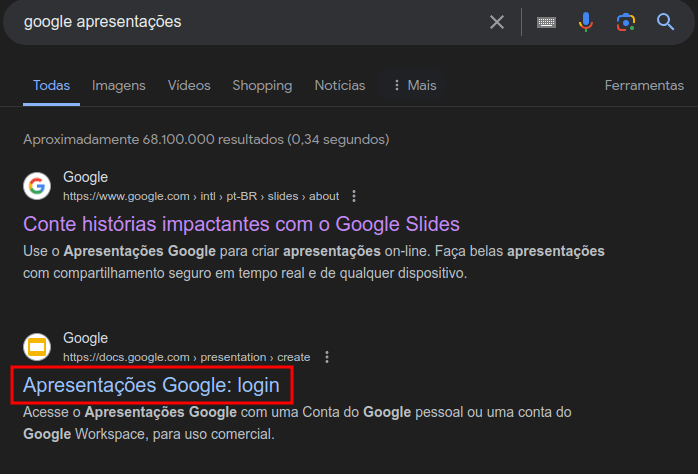Open the Shopping tab

pyautogui.click(x=262, y=85)
